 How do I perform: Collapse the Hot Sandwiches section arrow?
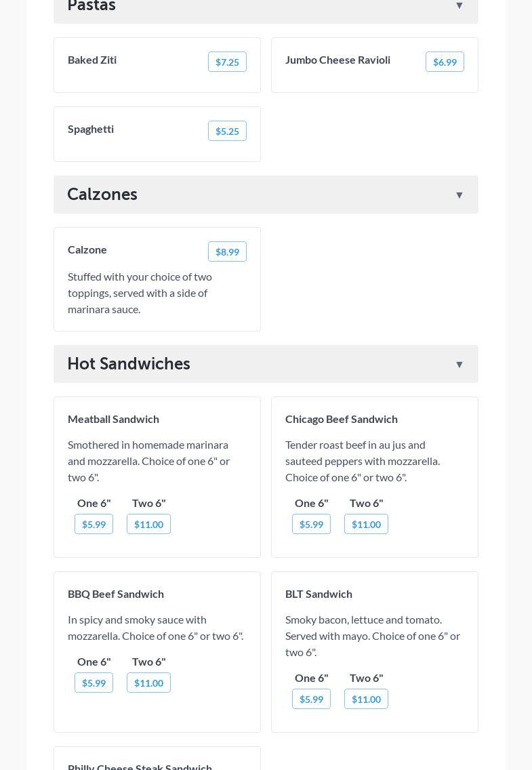click(459, 365)
